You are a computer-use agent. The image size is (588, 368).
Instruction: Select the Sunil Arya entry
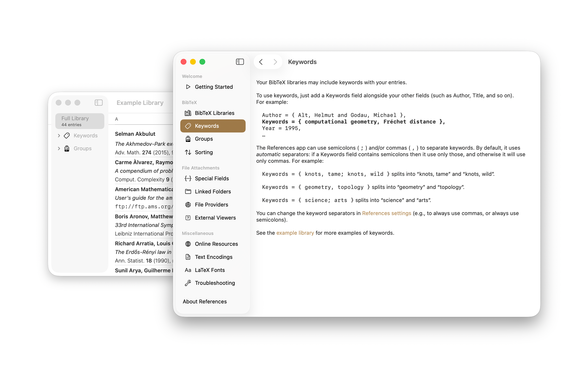point(144,271)
